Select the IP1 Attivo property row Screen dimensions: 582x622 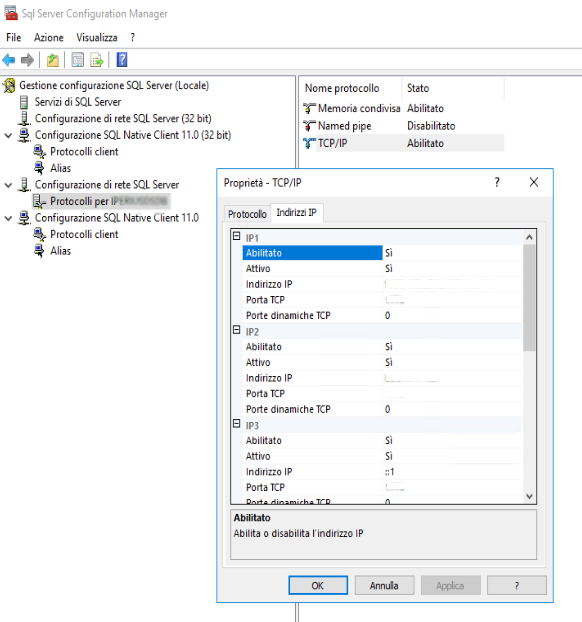pos(382,269)
